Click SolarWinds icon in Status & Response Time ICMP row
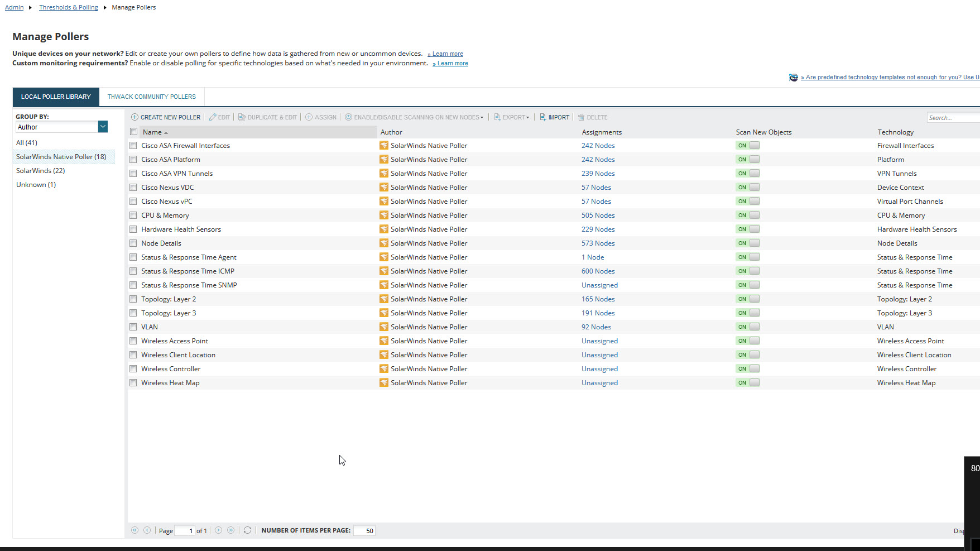The image size is (980, 551). click(384, 271)
